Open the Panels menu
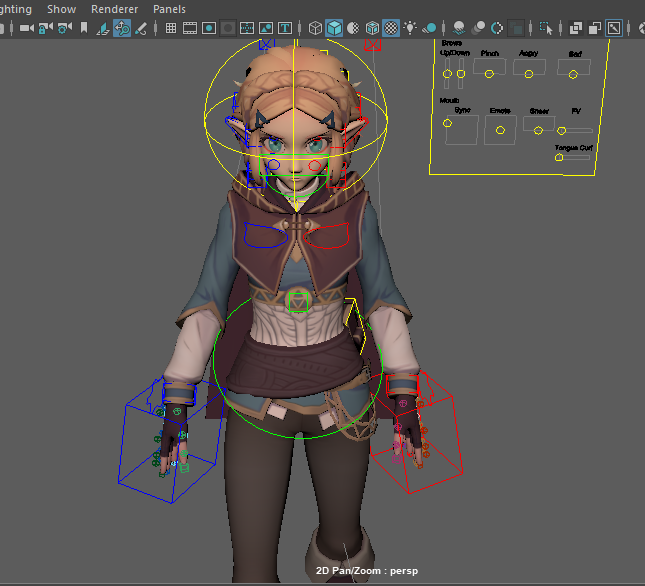 coord(169,9)
